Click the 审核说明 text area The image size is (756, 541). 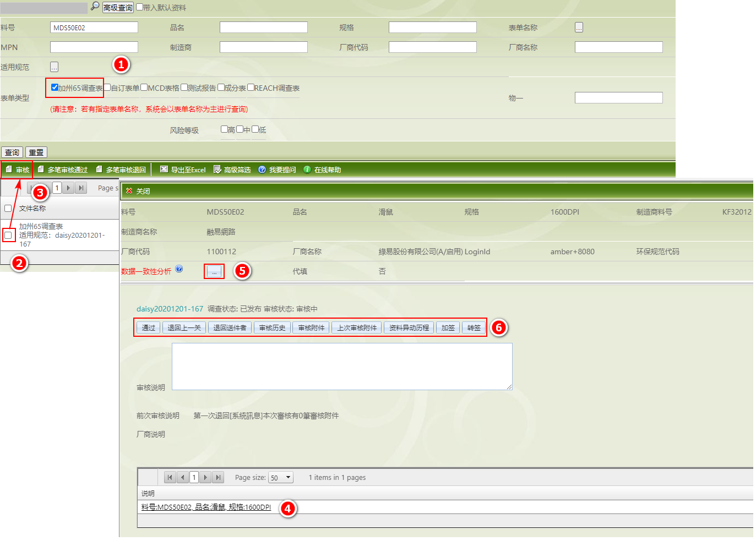coord(342,367)
